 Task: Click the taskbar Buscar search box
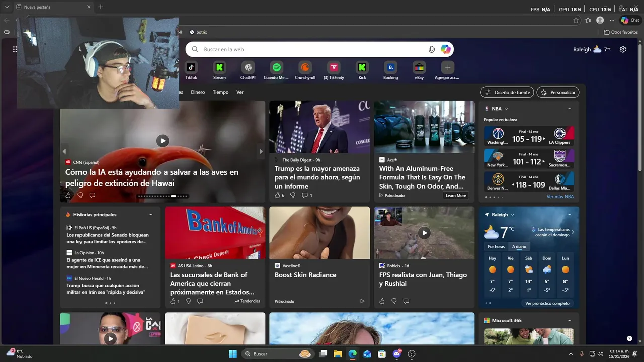[x=278, y=354]
